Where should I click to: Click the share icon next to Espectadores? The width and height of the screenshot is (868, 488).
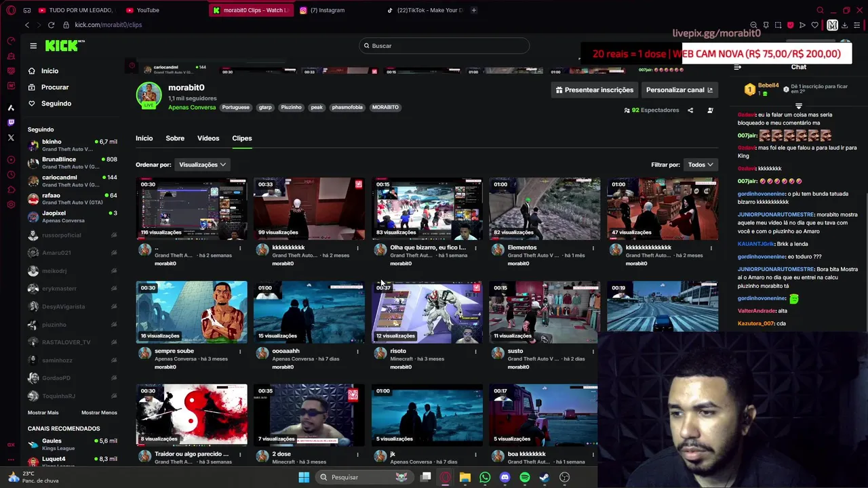690,110
